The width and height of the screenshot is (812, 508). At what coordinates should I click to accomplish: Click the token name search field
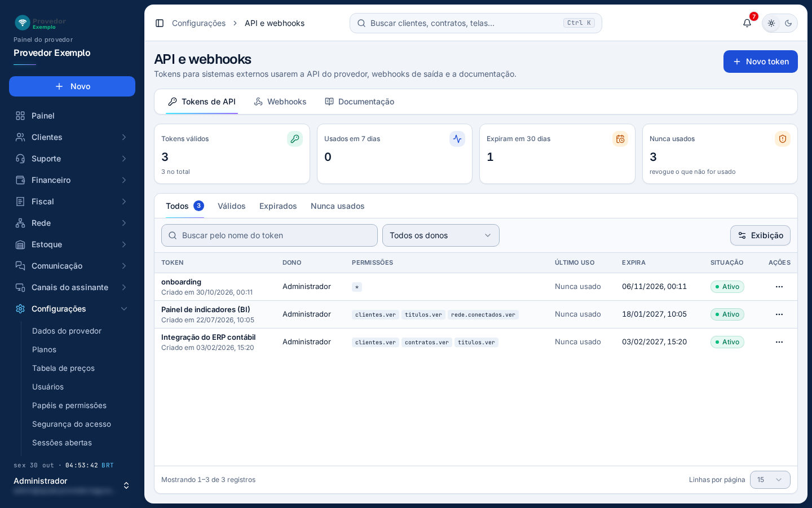270,235
